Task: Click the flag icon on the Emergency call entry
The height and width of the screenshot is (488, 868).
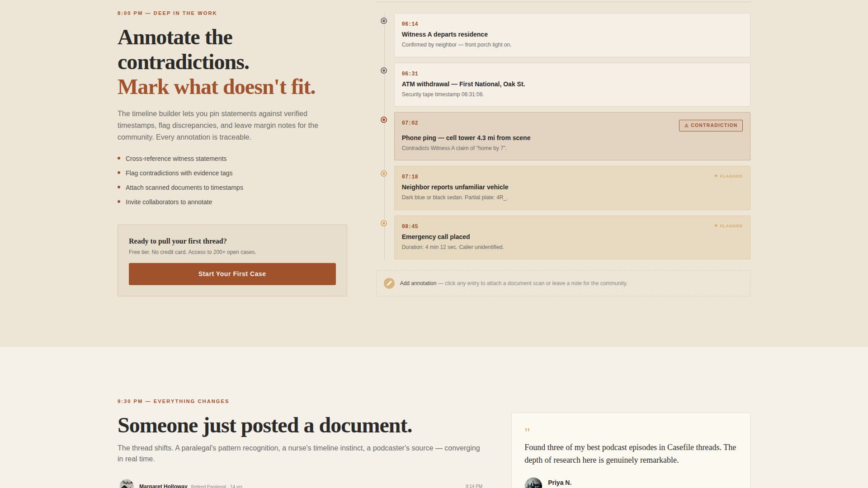Action: pyautogui.click(x=716, y=226)
